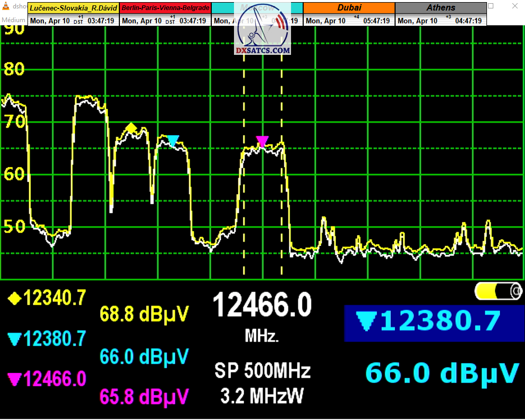Click the cyan triangle marker on the trace
The width and height of the screenshot is (525, 420).
tap(173, 140)
